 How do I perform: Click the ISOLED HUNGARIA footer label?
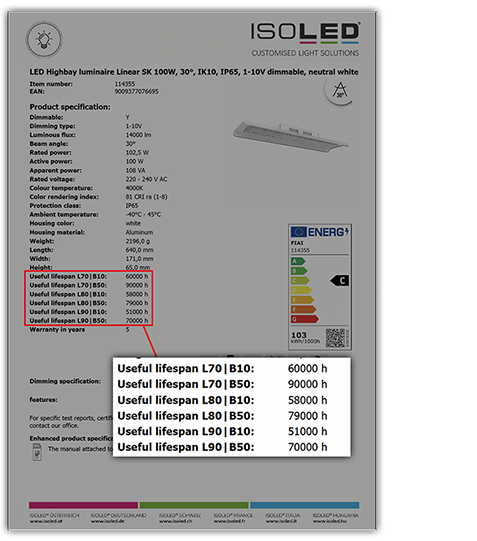click(336, 515)
